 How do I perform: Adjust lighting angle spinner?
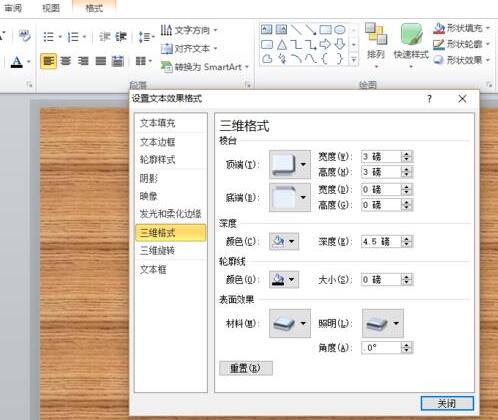coord(407,348)
